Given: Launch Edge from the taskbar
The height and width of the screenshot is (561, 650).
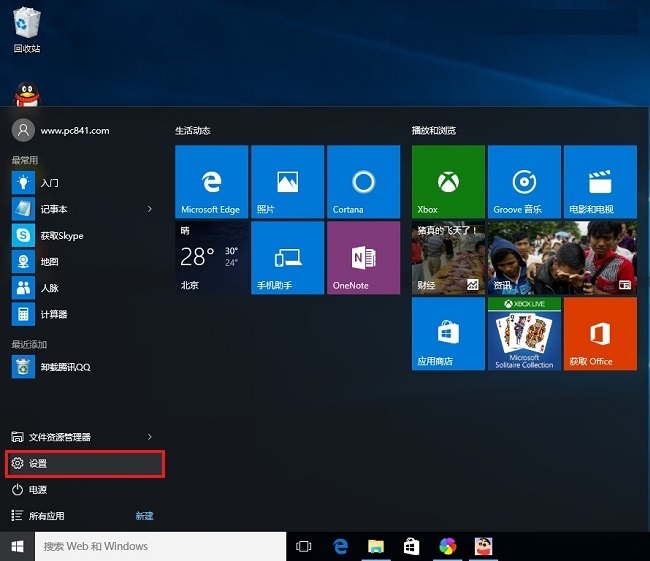Looking at the screenshot, I should [x=340, y=546].
